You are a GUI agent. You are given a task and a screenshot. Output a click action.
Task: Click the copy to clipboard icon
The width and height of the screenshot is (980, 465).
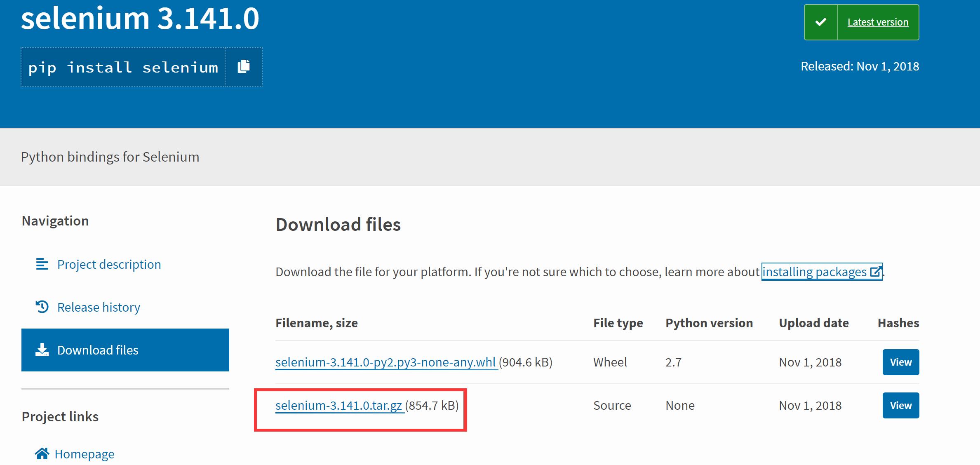244,66
